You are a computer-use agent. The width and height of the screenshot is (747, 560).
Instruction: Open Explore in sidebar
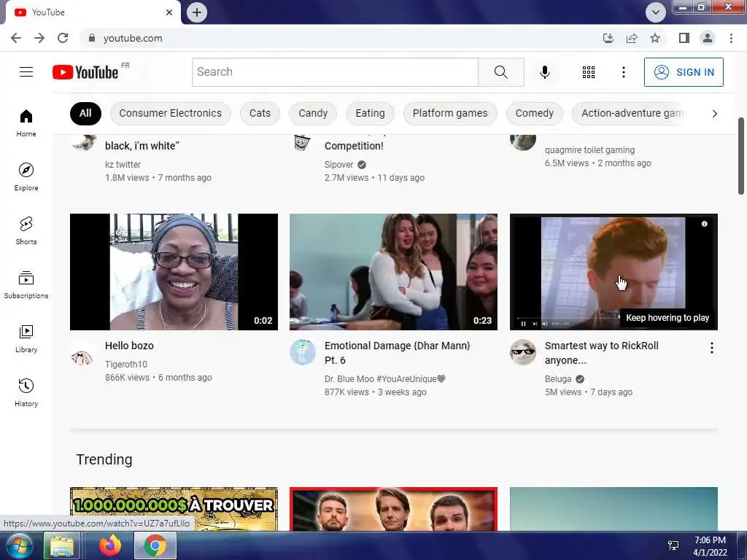pyautogui.click(x=26, y=176)
